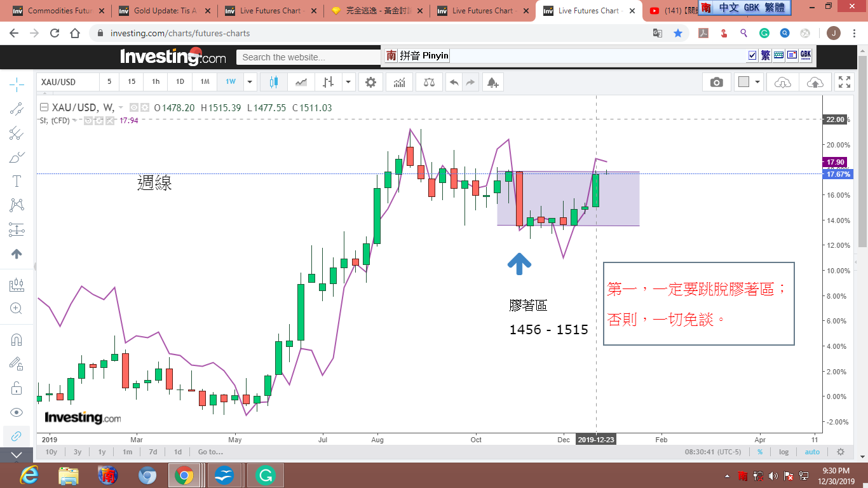This screenshot has width=868, height=488.
Task: Open chart settings gear
Action: pyautogui.click(x=370, y=82)
